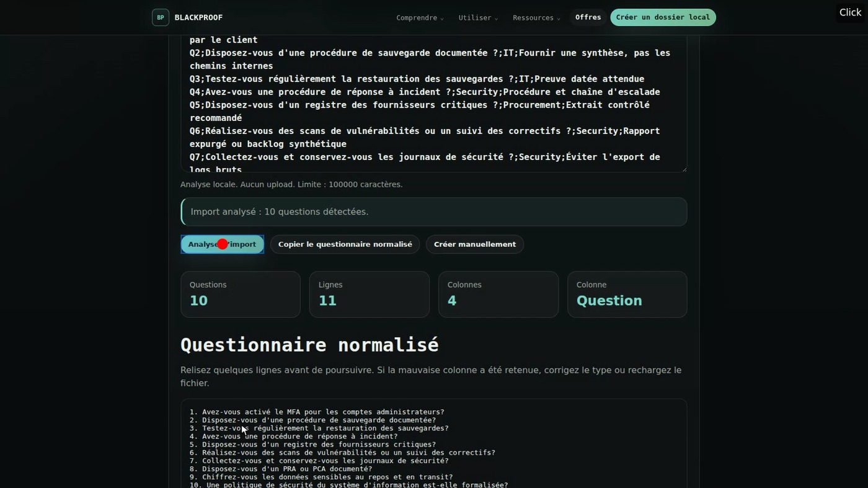Viewport: 868px width, 488px height.
Task: Open the Offres page
Action: point(588,17)
